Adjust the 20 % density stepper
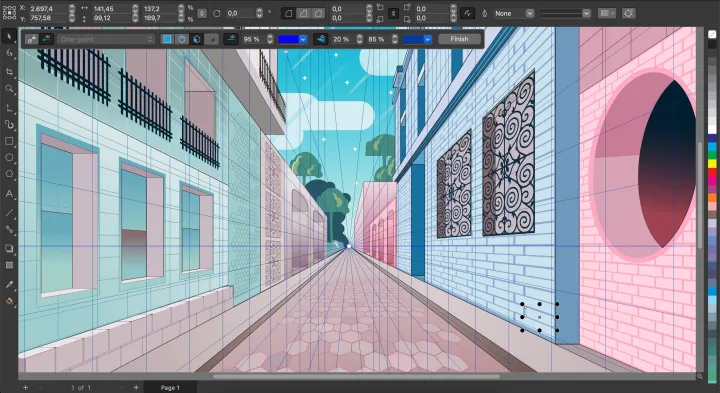Viewport: 720px width, 393px height. pyautogui.click(x=360, y=39)
